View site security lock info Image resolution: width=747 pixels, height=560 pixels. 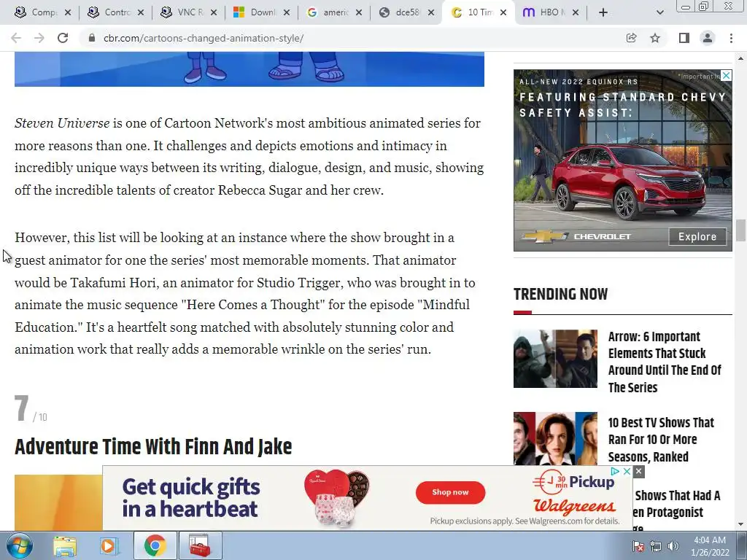point(92,38)
